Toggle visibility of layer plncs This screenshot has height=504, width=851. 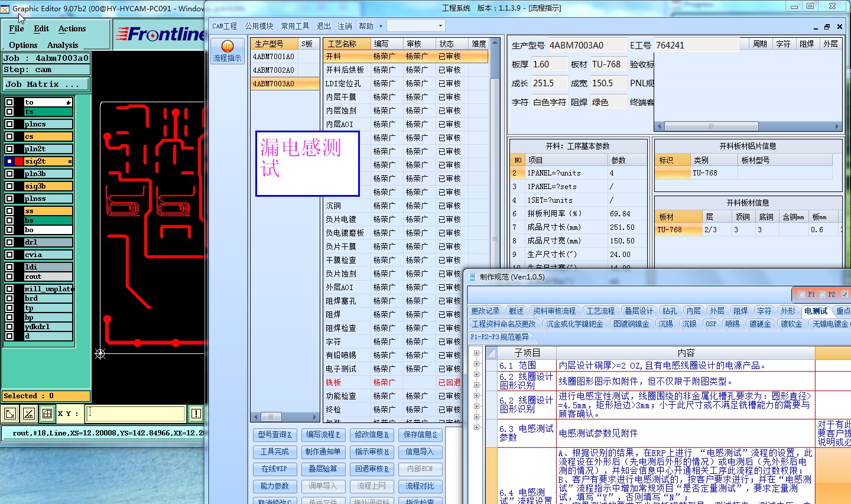[x=9, y=124]
